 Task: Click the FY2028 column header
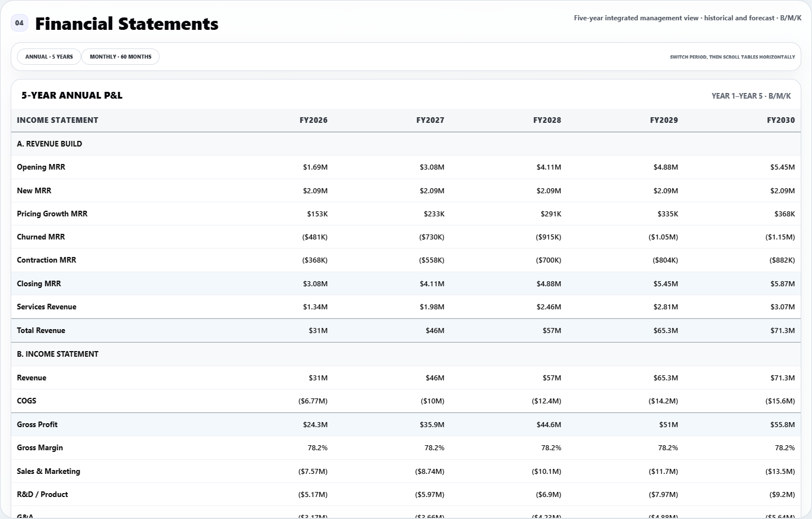click(547, 120)
